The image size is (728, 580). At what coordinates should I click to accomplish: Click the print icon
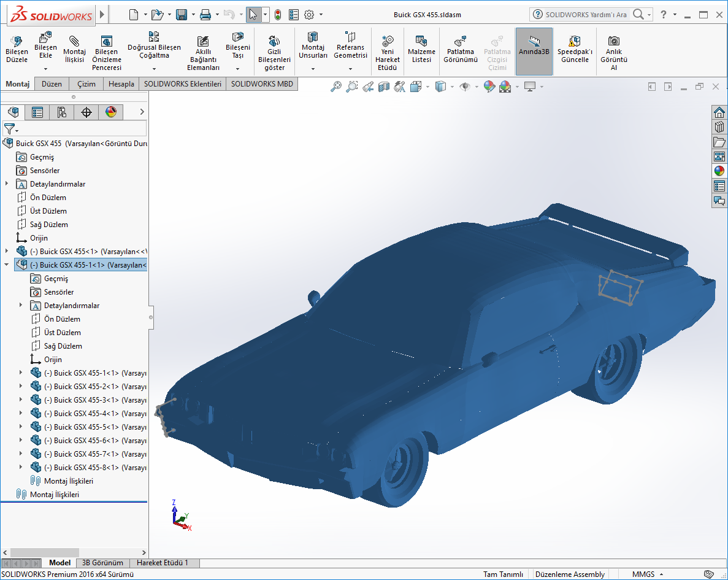coord(205,15)
